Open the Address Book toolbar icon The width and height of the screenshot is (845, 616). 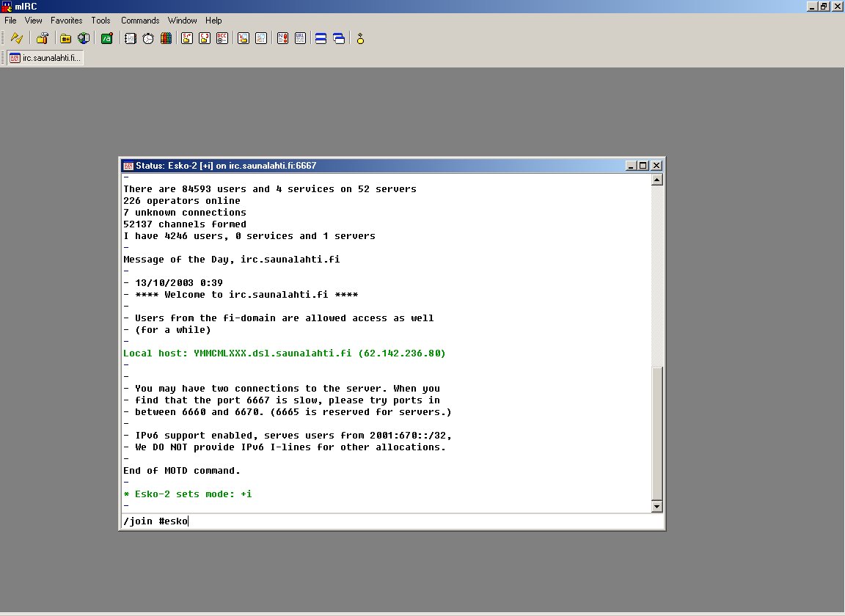click(x=130, y=38)
